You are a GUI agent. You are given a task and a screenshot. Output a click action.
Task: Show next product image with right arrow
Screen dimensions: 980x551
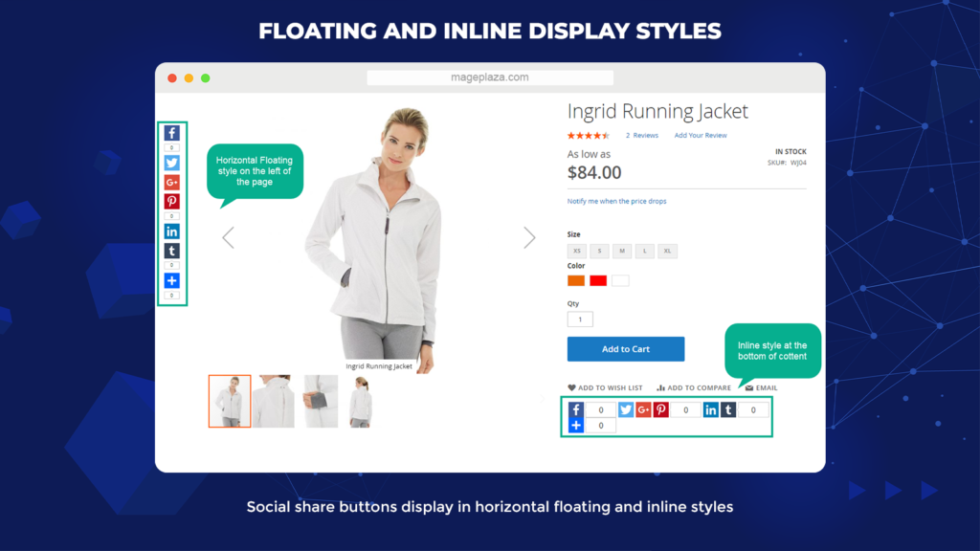529,237
